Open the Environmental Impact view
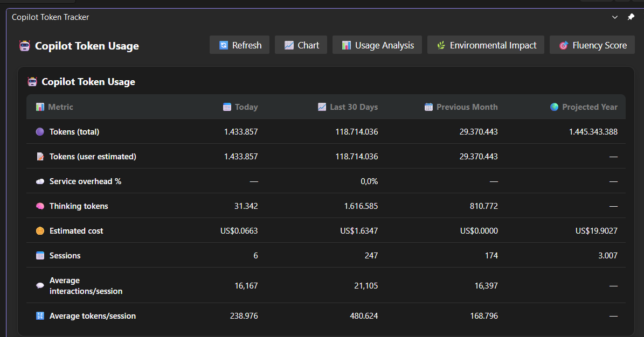The image size is (644, 337). coord(486,45)
